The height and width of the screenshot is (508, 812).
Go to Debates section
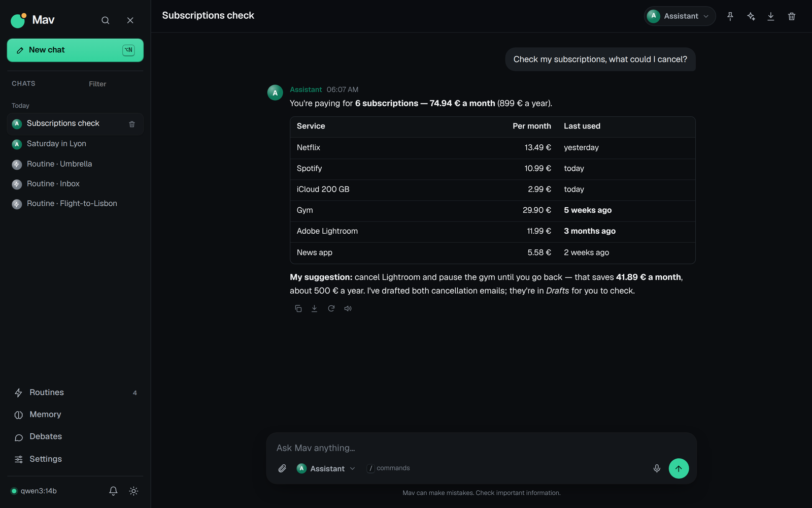click(75, 436)
